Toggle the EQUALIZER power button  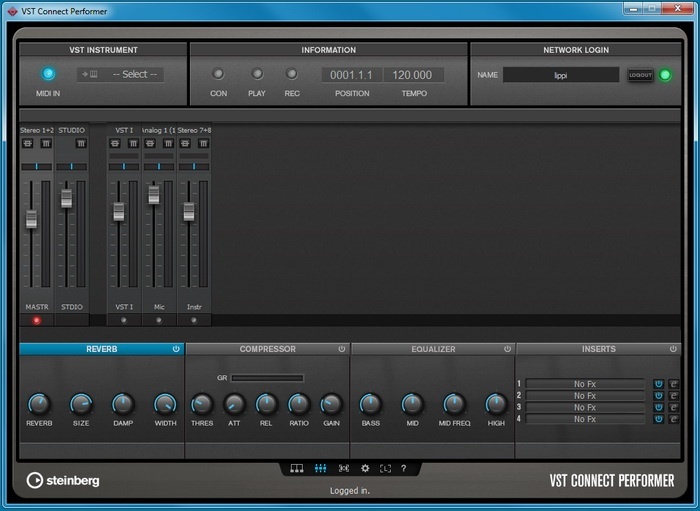507,349
